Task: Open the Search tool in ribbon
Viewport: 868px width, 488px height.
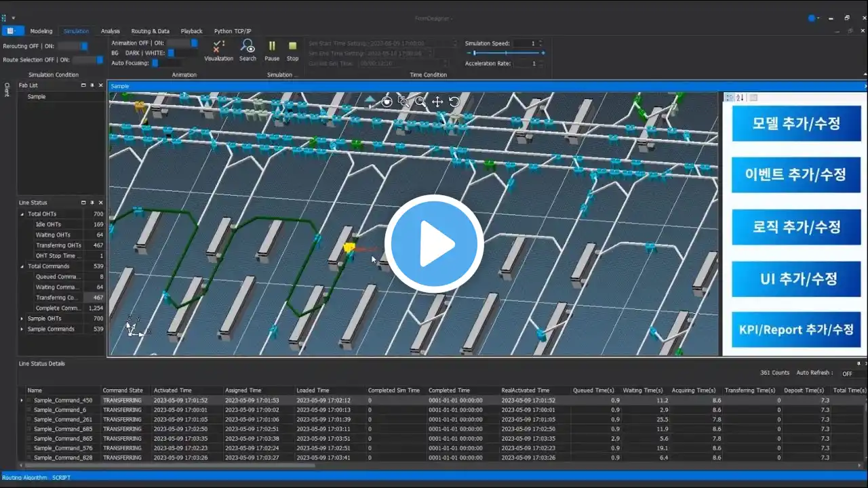Action: coord(248,50)
